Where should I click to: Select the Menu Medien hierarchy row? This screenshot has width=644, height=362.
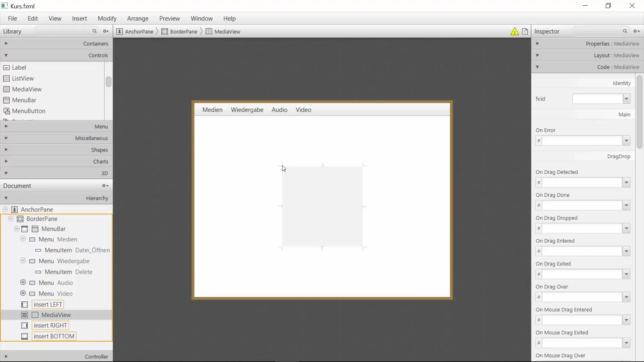pyautogui.click(x=58, y=239)
